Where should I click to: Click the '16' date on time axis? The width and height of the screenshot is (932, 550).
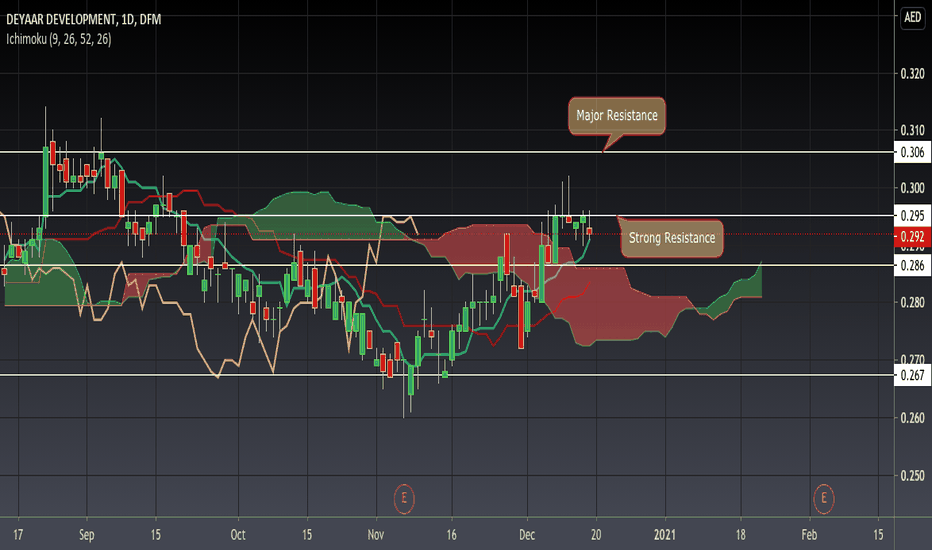(452, 535)
